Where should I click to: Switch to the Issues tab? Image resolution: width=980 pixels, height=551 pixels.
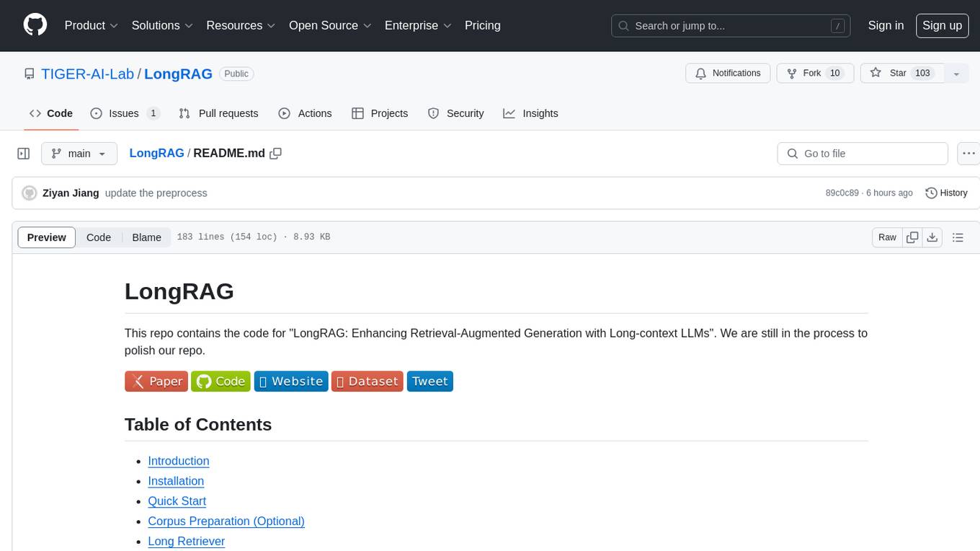[125, 113]
